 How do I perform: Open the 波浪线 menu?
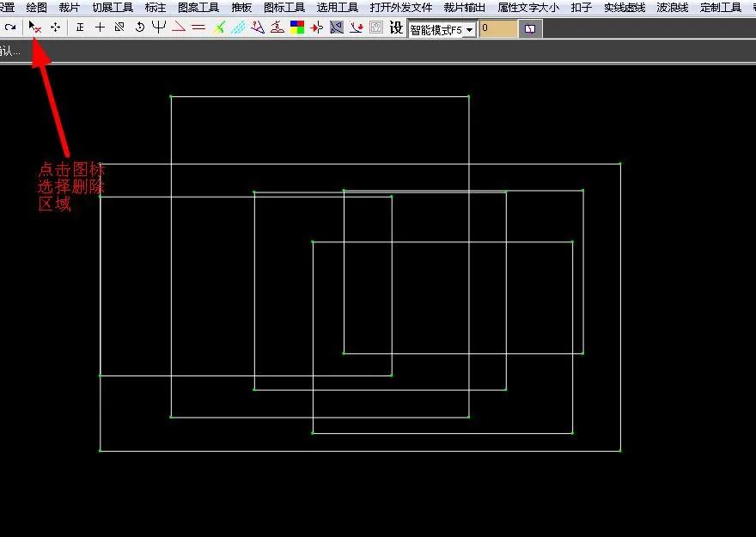pos(673,7)
